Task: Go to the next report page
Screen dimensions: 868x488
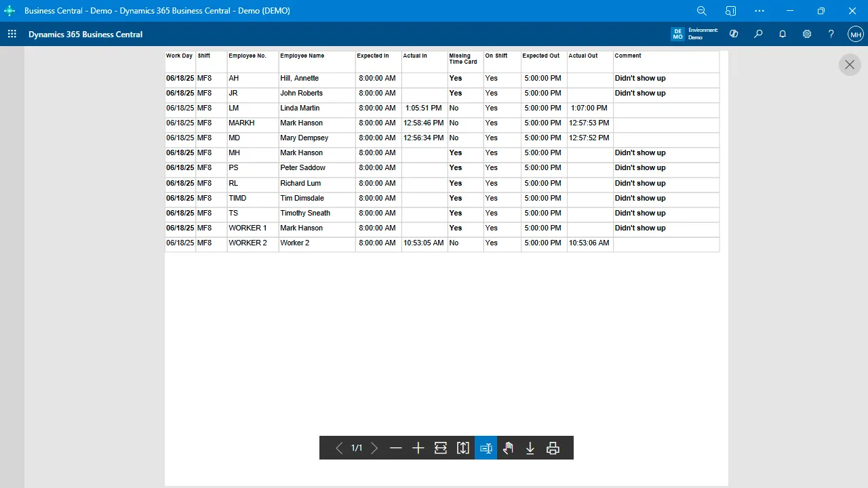Action: pyautogui.click(x=374, y=448)
